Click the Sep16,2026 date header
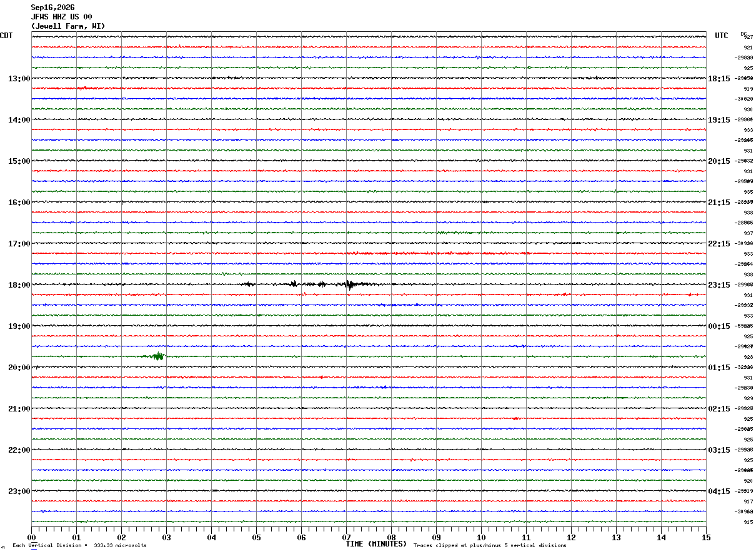 52,8
